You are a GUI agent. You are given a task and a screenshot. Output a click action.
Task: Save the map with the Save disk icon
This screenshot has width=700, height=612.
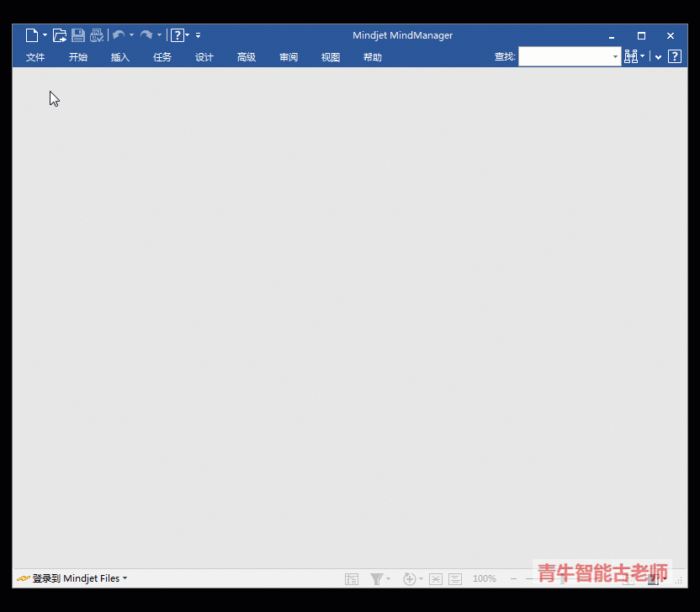[78, 35]
